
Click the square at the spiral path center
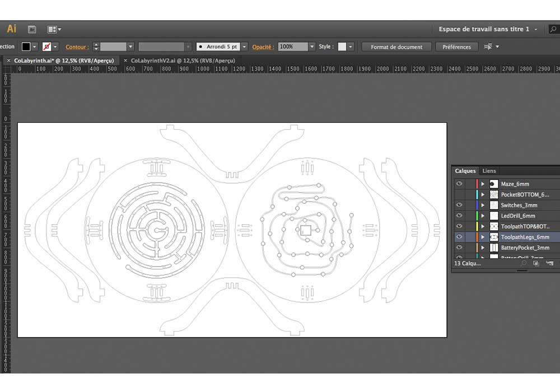pyautogui.click(x=305, y=230)
